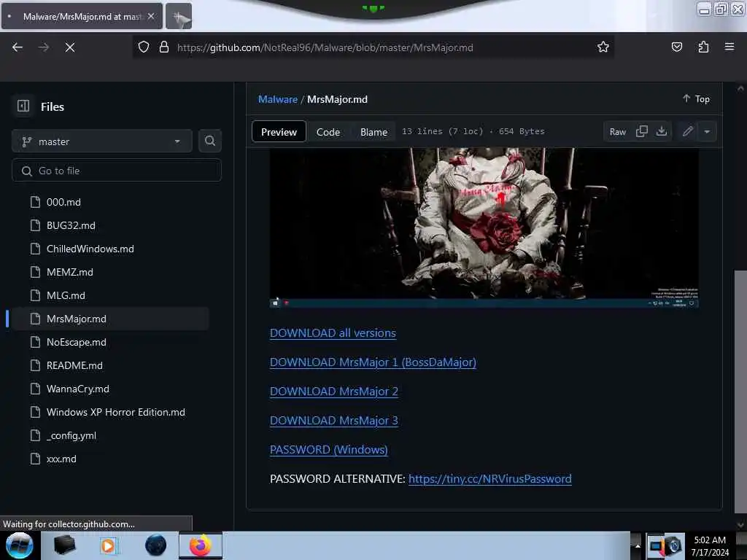This screenshot has width=747, height=560.
Task: Click the browser address bar URL
Action: (x=325, y=47)
